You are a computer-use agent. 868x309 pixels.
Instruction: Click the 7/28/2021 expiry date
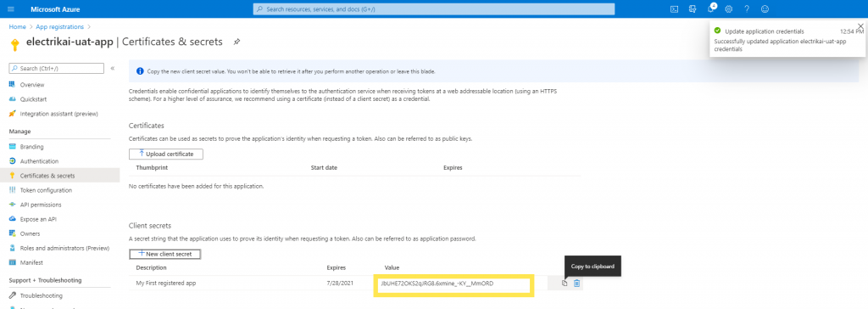click(x=339, y=284)
